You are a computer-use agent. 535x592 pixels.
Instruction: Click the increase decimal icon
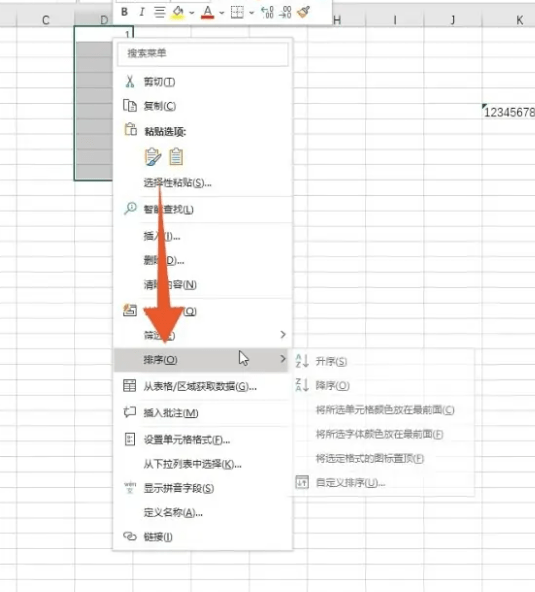point(268,12)
